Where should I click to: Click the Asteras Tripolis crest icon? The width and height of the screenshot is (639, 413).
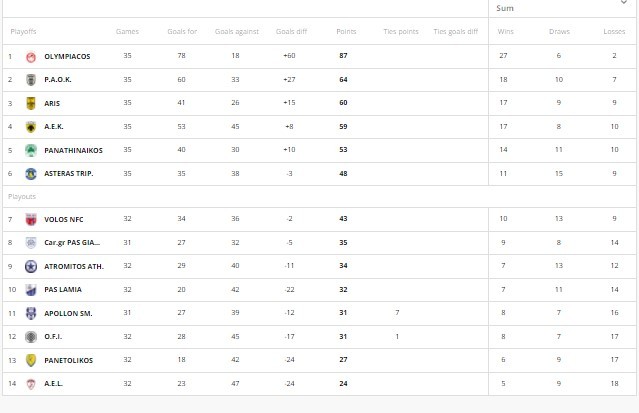tap(31, 174)
